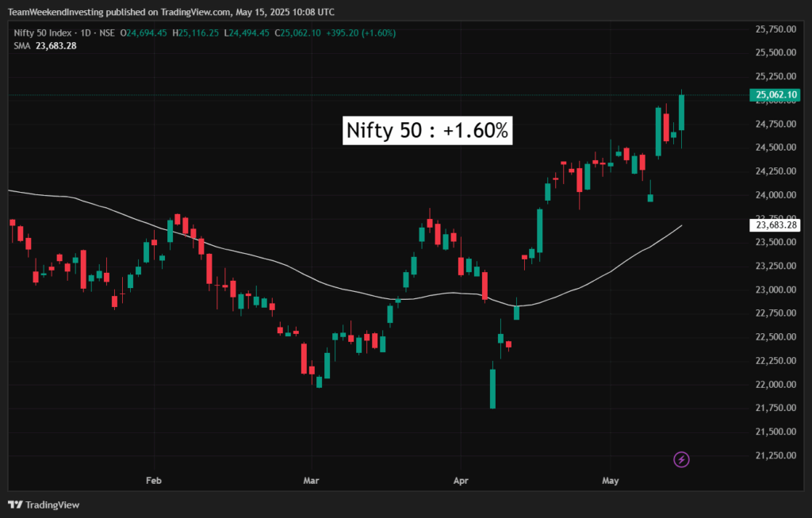Click the SMA price label 23,683.28
This screenshot has width=812, height=518.
pos(776,224)
